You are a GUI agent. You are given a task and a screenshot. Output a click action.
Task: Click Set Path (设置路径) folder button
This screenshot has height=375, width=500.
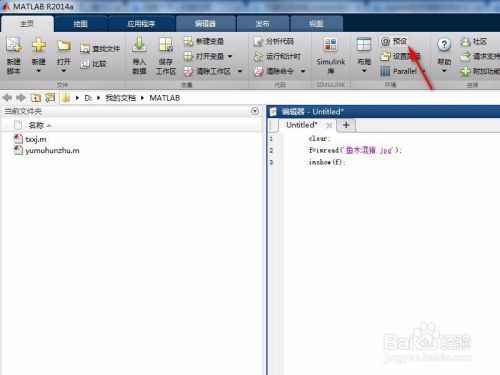pyautogui.click(x=400, y=56)
